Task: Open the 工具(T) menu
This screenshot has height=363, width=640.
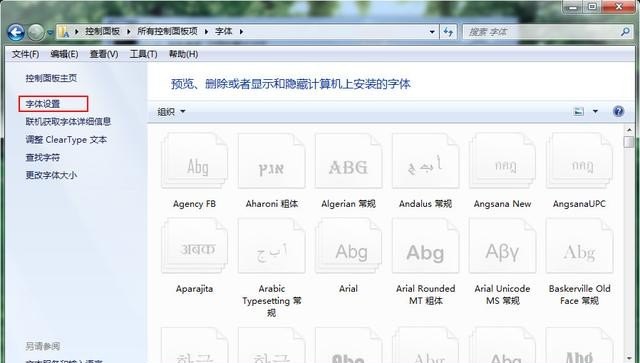Action: (x=143, y=54)
